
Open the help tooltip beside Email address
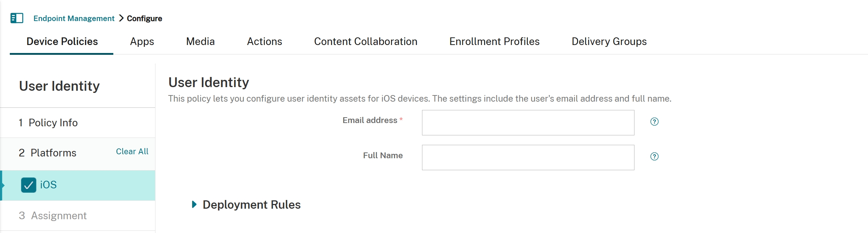pos(654,122)
